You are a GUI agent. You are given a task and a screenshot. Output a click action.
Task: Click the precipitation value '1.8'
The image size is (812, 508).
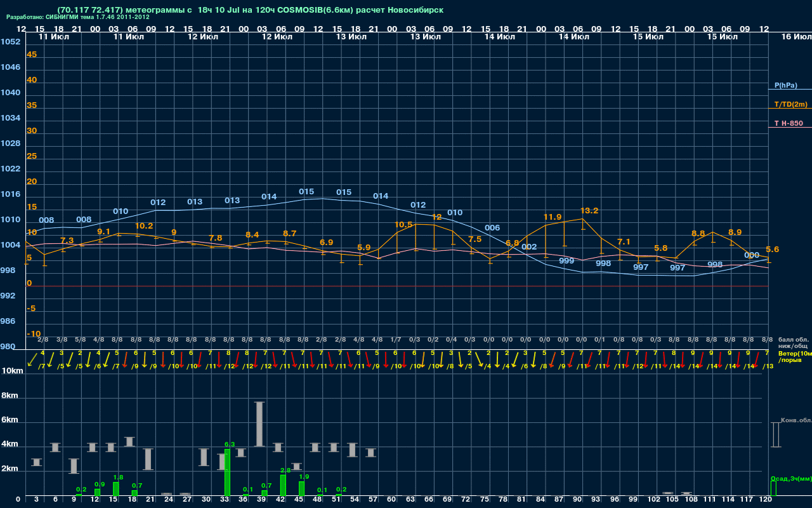[118, 478]
